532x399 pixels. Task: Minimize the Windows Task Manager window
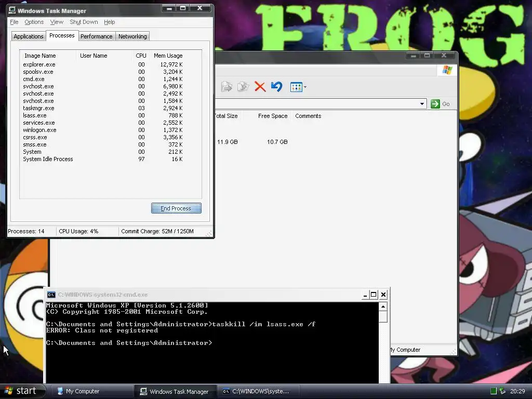(x=169, y=8)
